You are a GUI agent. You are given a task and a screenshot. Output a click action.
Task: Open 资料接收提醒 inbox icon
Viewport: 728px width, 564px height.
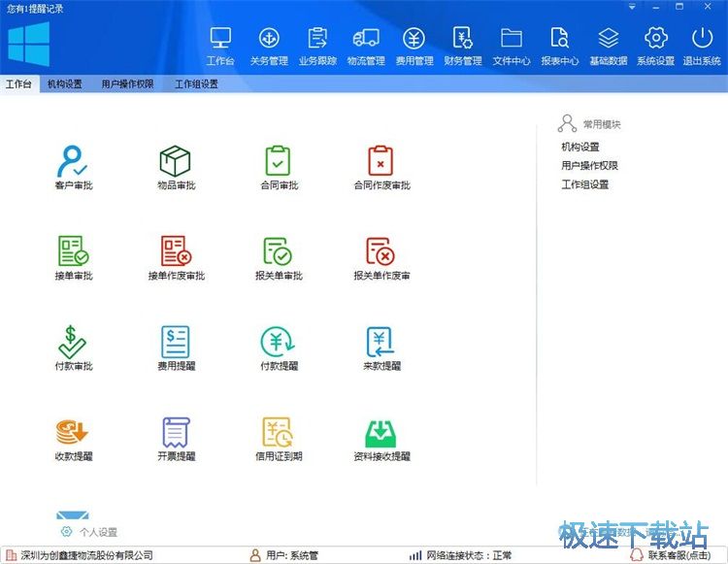[381, 433]
